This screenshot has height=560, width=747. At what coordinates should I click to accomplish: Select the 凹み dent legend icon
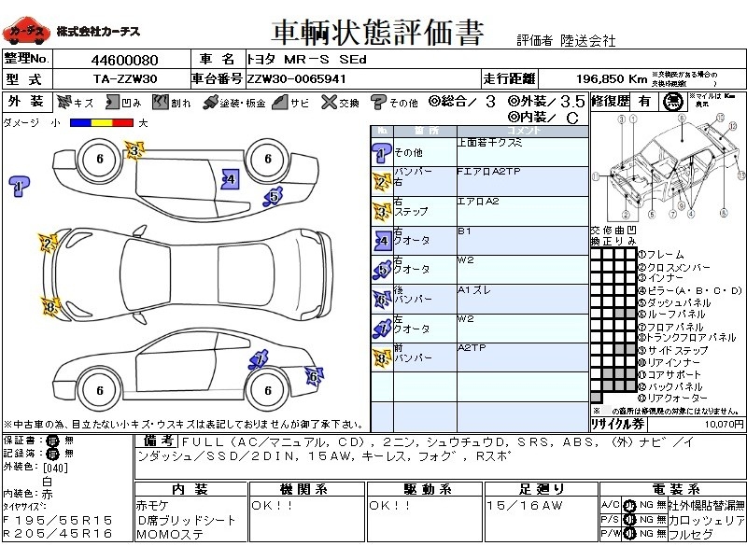point(112,102)
